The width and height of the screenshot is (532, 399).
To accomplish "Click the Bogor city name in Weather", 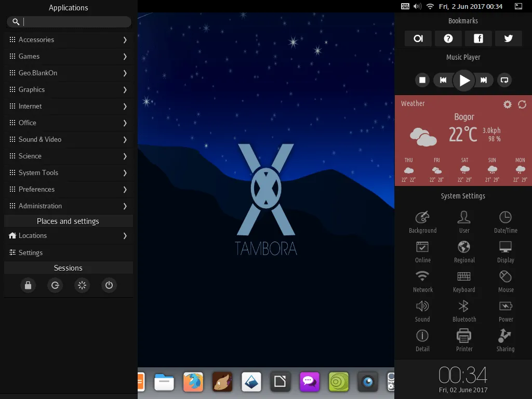I will 464,117.
